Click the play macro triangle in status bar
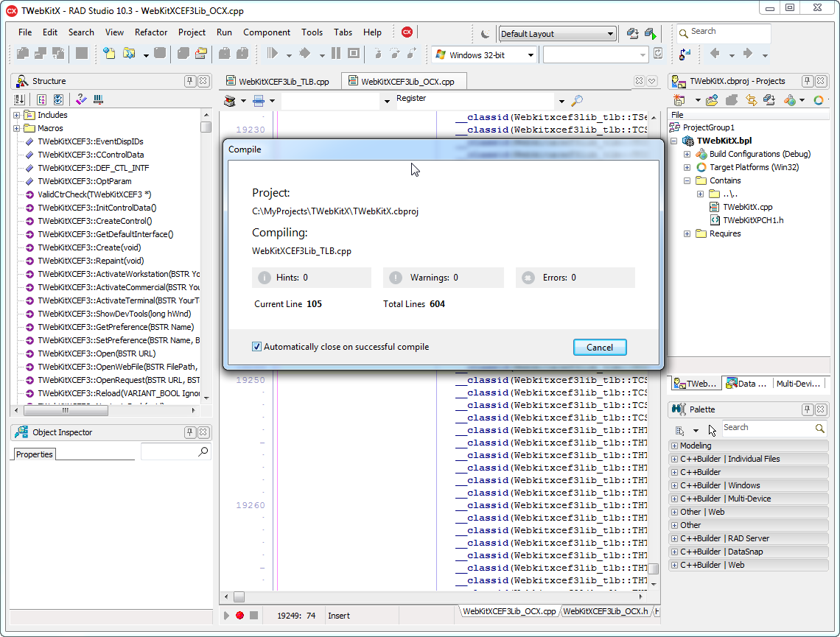Image resolution: width=840 pixels, height=637 pixels. pyautogui.click(x=227, y=616)
